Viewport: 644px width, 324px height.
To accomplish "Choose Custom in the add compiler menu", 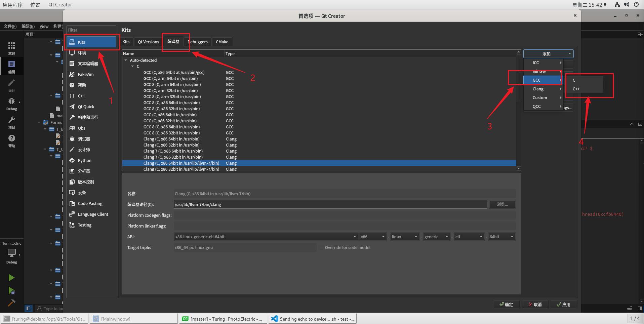I will (x=543, y=97).
